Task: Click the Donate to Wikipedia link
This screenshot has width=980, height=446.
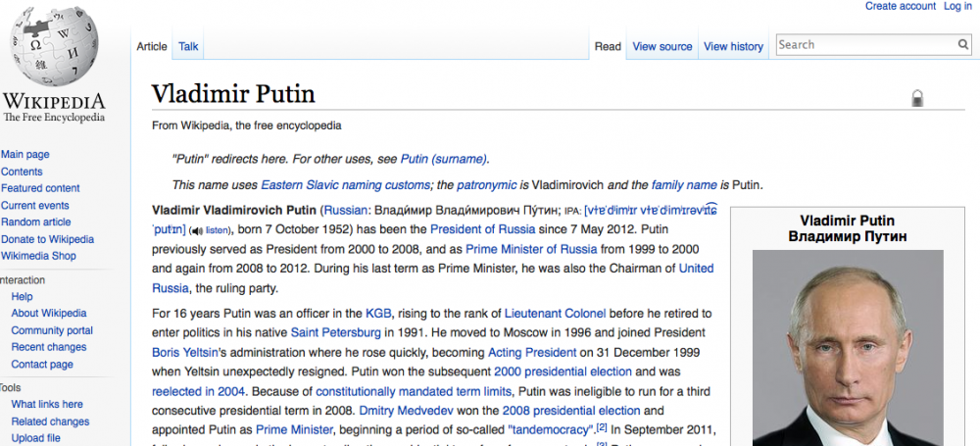Action: pyautogui.click(x=47, y=239)
